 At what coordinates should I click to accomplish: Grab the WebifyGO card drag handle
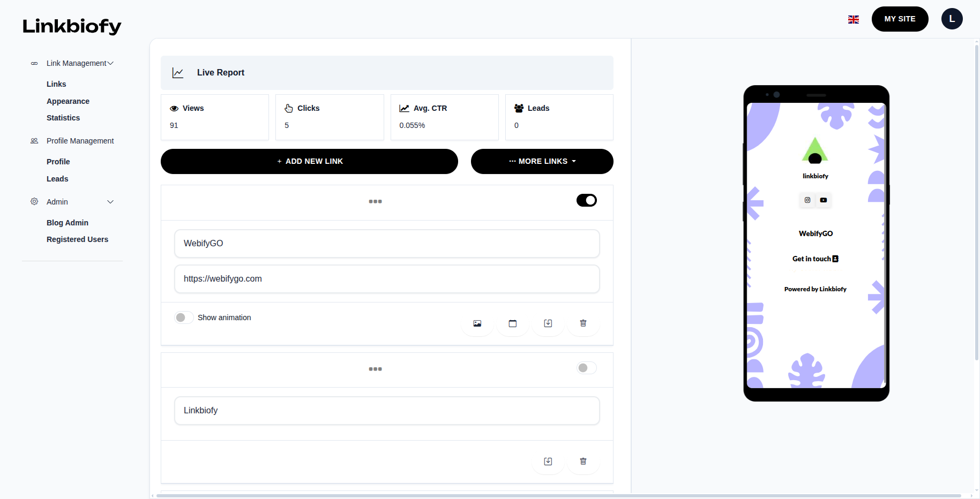coord(375,201)
